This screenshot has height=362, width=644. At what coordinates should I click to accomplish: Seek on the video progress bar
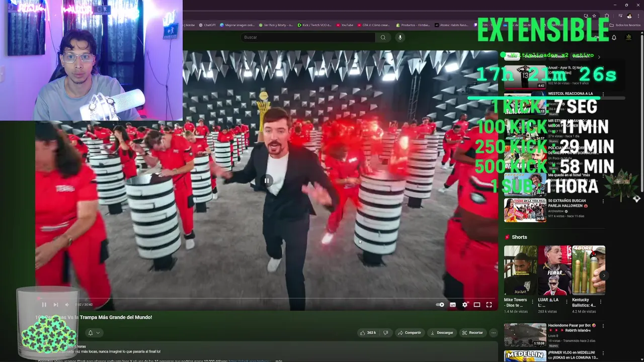coord(267,298)
